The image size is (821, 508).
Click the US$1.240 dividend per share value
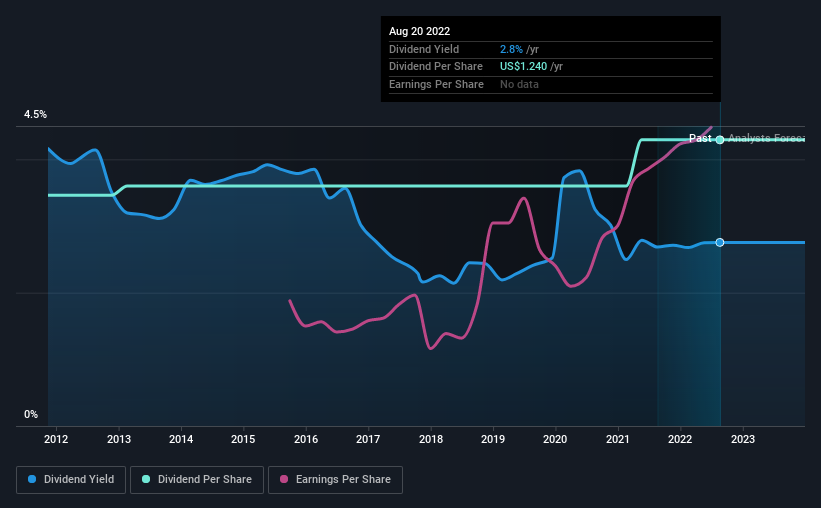point(532,66)
